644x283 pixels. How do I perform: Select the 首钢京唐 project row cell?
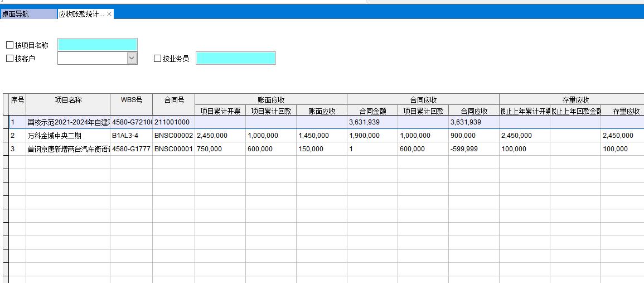pos(68,149)
